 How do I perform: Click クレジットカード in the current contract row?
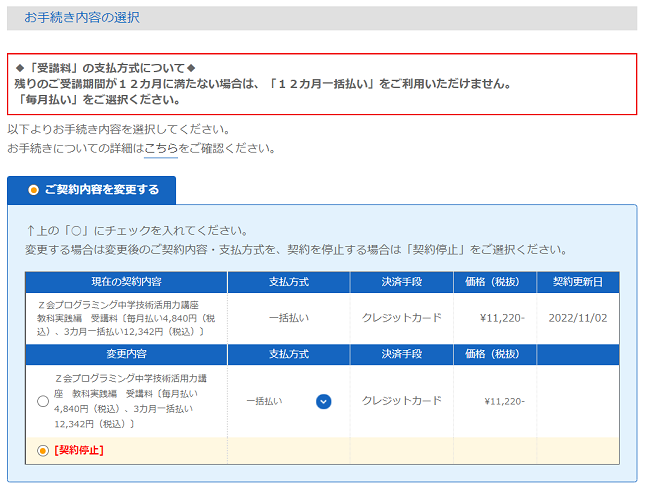pyautogui.click(x=402, y=318)
